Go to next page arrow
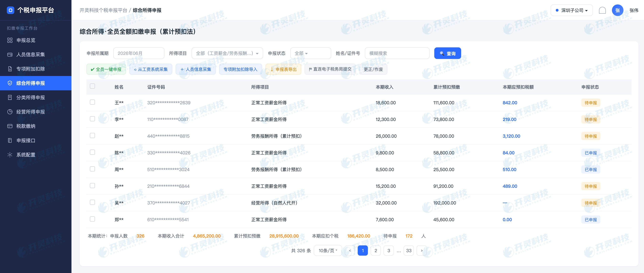This screenshot has width=644, height=273. [x=422, y=251]
